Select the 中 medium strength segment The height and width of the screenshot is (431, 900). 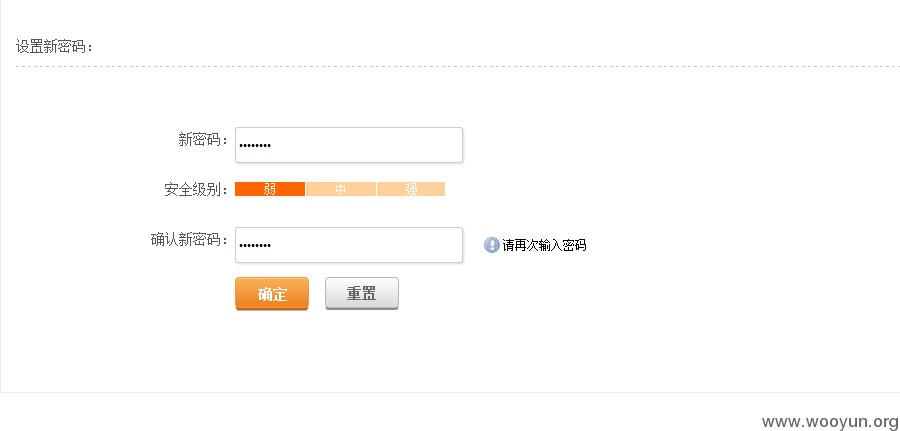(341, 189)
